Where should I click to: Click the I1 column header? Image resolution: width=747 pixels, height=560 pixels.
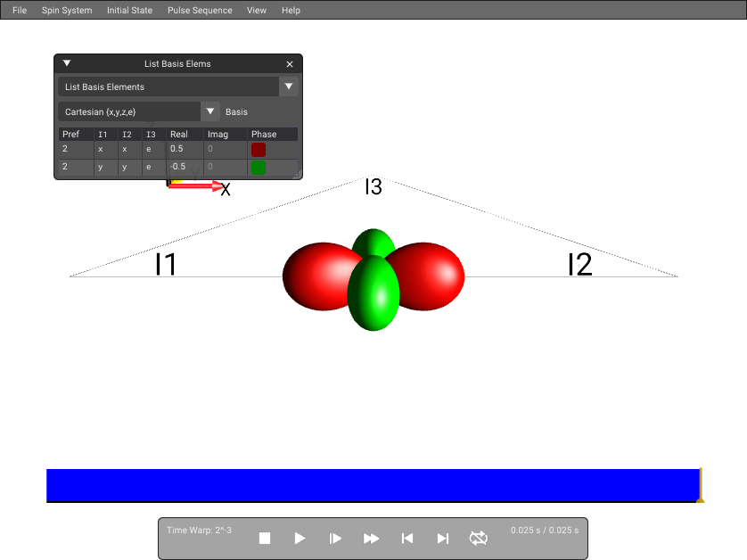[103, 135]
